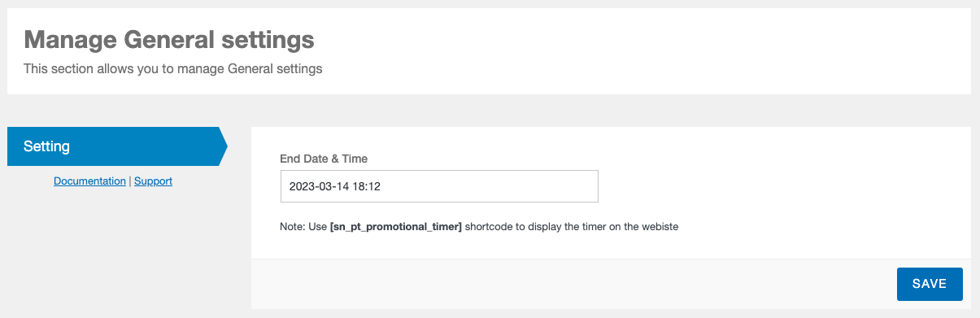Click the Manage General settings heading
The width and height of the screenshot is (980, 318).
[x=169, y=39]
